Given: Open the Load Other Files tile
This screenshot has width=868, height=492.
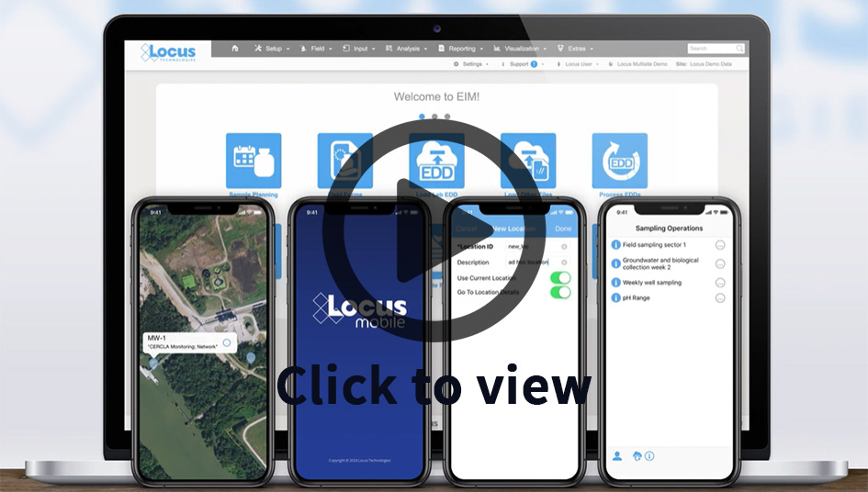Looking at the screenshot, I should pos(528,165).
